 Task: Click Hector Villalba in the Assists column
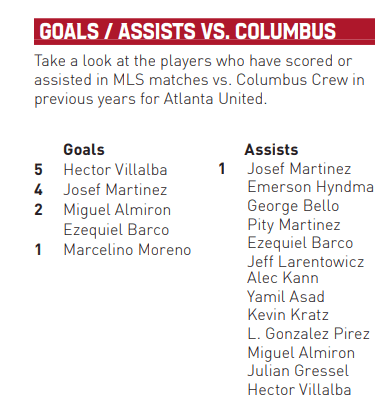click(299, 390)
